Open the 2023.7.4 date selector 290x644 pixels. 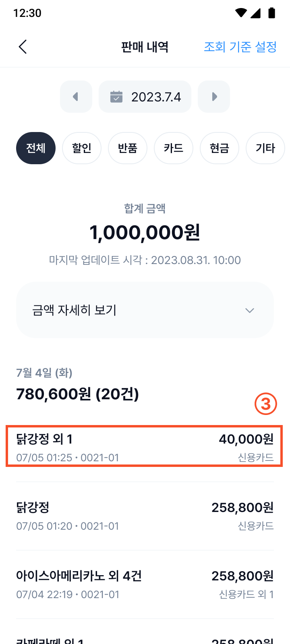(x=145, y=97)
